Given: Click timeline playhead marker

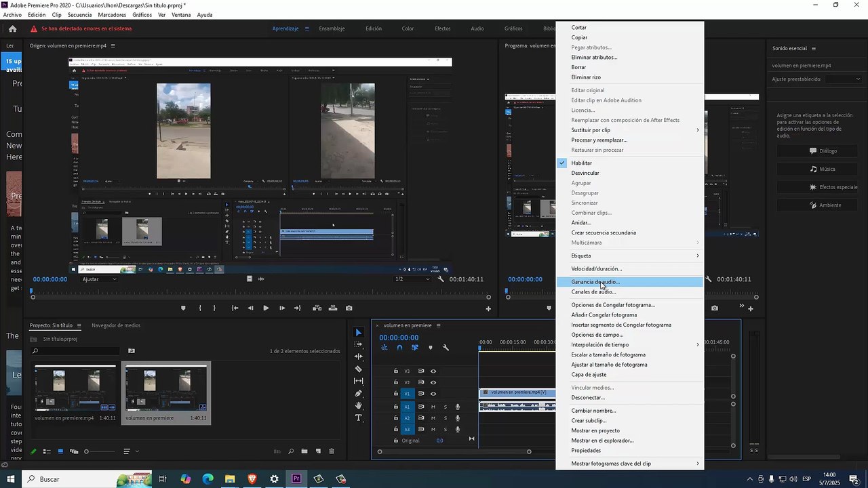Looking at the screenshot, I should tap(480, 348).
